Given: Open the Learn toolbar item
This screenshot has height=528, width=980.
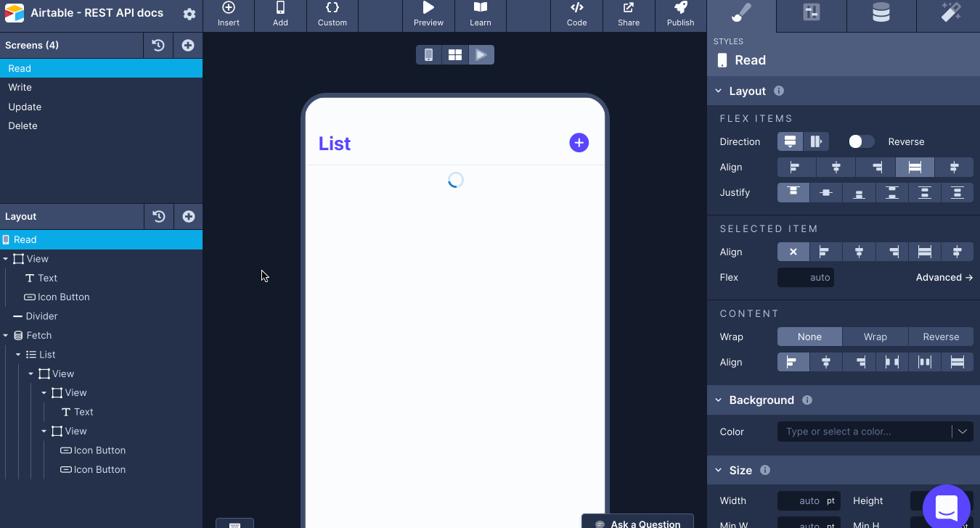Looking at the screenshot, I should (481, 15).
